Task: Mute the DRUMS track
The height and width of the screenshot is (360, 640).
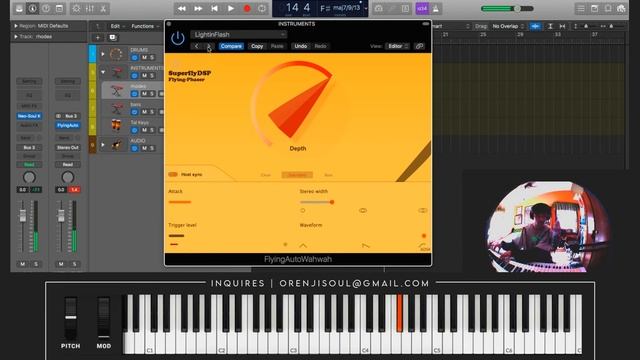Action: (144, 58)
